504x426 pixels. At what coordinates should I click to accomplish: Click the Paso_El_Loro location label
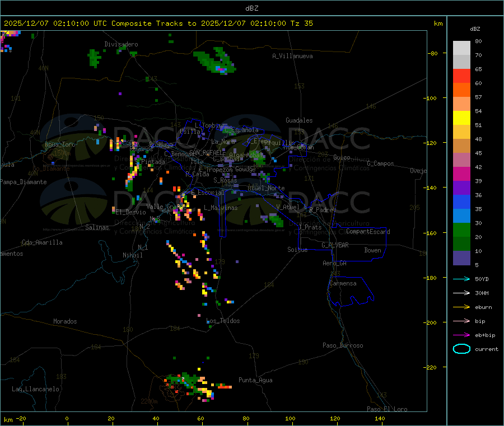(x=387, y=409)
